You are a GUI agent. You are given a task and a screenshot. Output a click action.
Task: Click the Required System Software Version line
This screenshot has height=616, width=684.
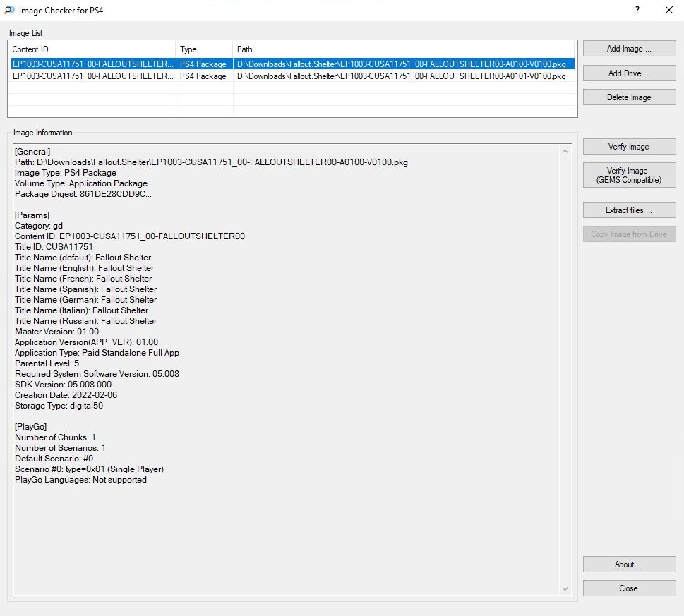click(x=97, y=373)
